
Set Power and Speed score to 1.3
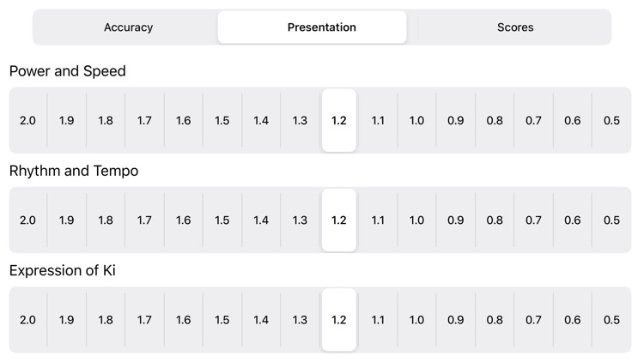[300, 120]
